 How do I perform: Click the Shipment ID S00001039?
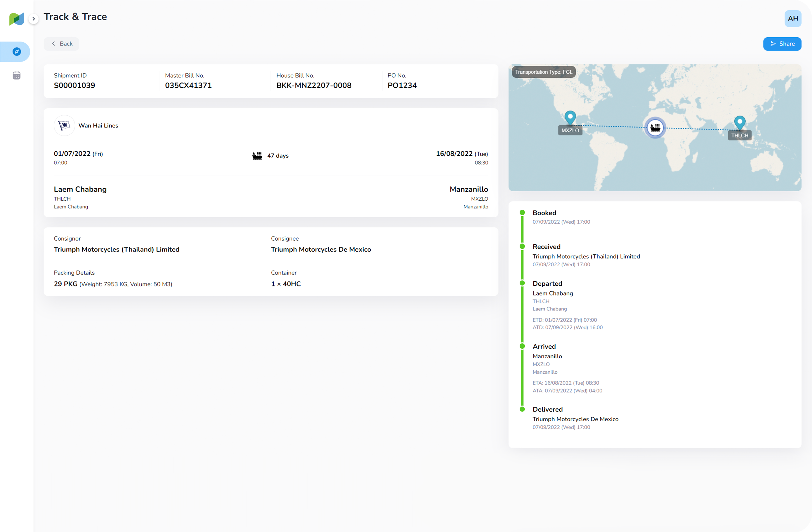pyautogui.click(x=74, y=85)
